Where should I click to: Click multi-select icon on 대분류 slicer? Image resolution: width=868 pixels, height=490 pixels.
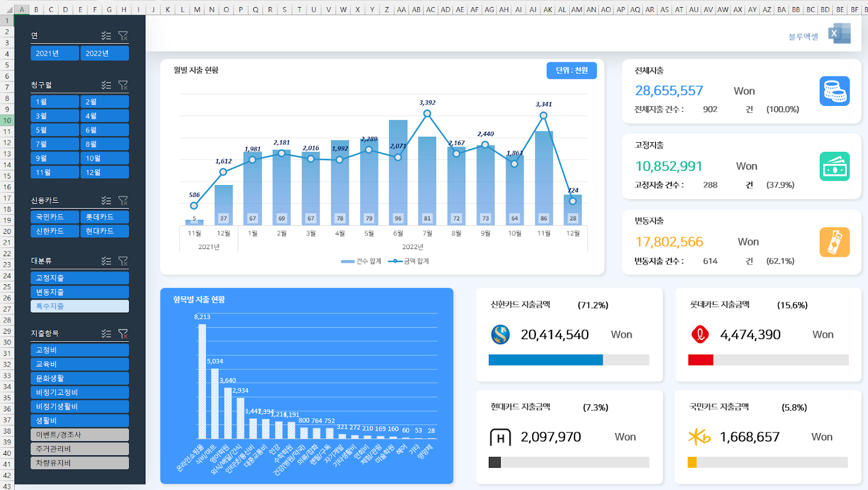(106, 261)
